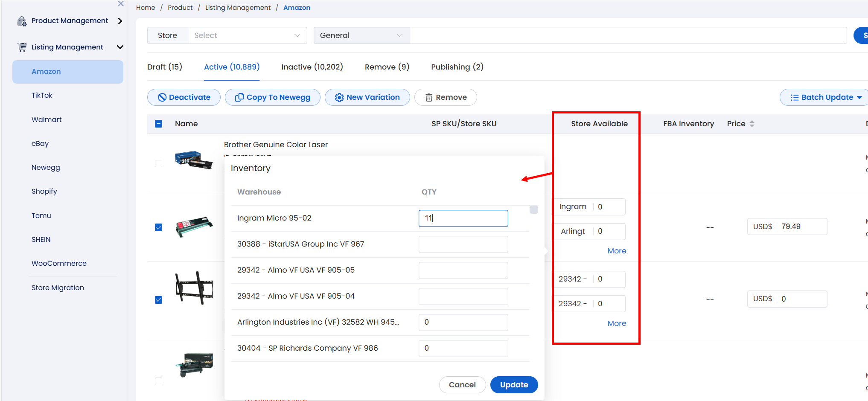Screen dimensions: 868x401
Task: Click the Brother toner product thumbnail
Action: (194, 160)
